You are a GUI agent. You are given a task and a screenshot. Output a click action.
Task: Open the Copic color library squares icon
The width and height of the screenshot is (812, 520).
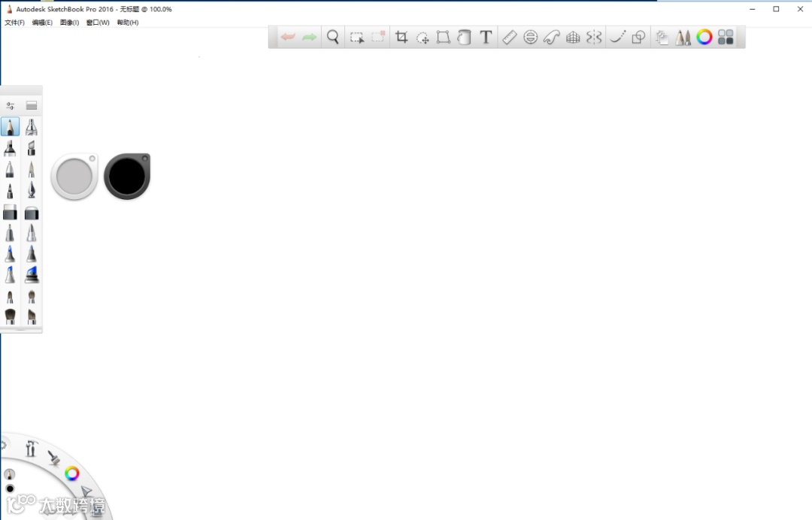(x=726, y=37)
